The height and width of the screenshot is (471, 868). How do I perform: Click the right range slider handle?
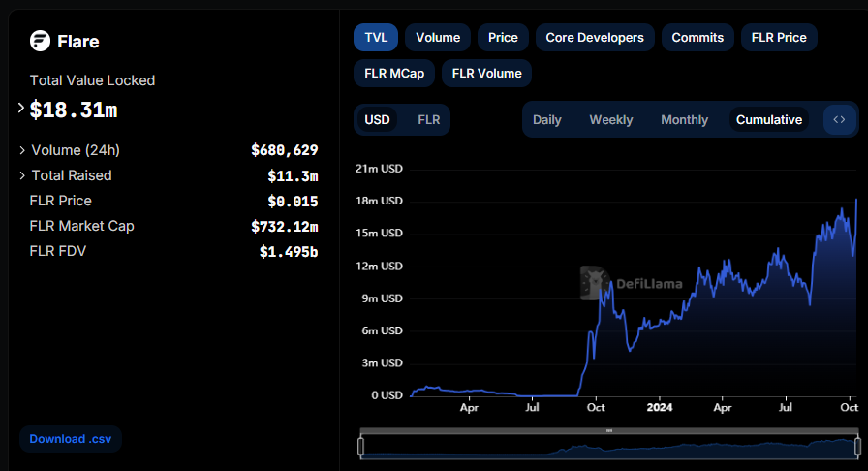[x=858, y=447]
